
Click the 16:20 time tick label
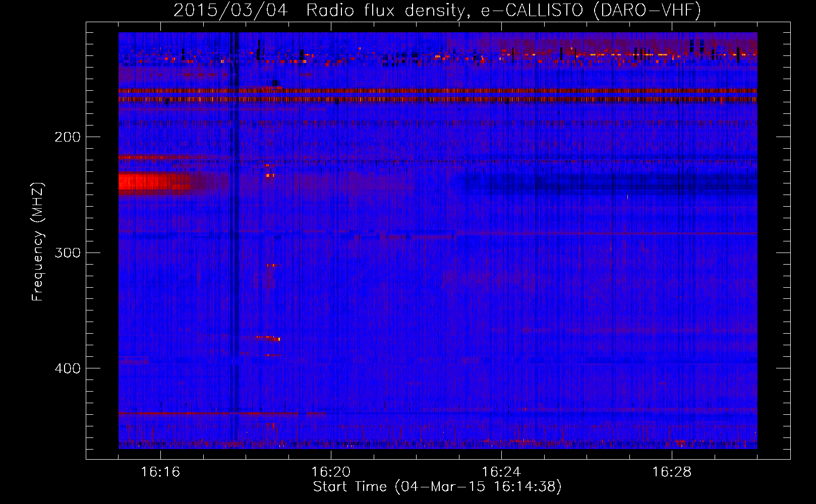331,472
